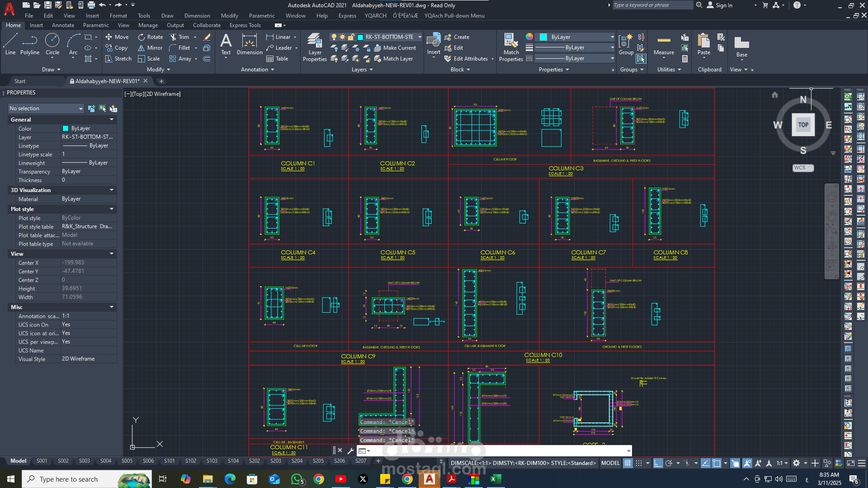
Task: Select the Array tool
Action: pyautogui.click(x=180, y=59)
